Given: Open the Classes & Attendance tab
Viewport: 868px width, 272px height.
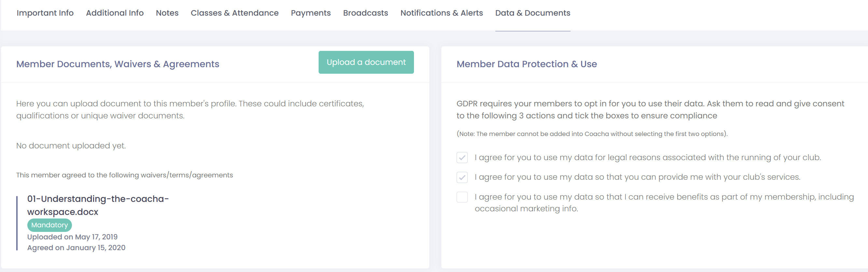Looking at the screenshot, I should (235, 13).
